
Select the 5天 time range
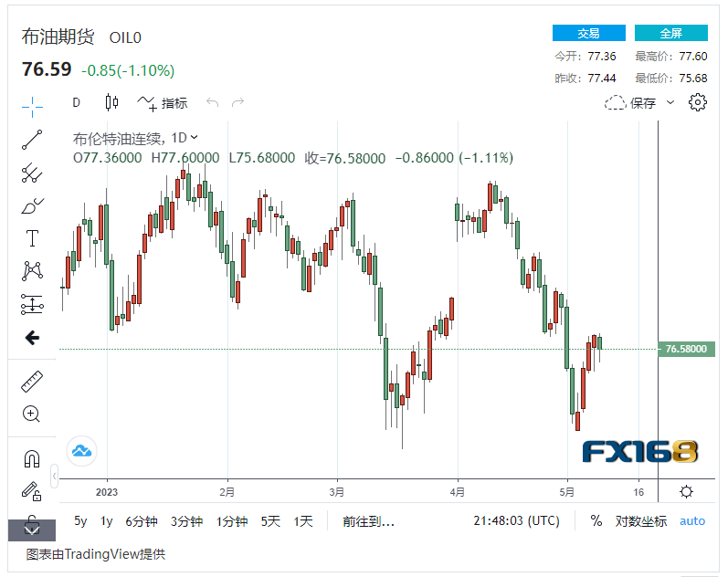[270, 521]
